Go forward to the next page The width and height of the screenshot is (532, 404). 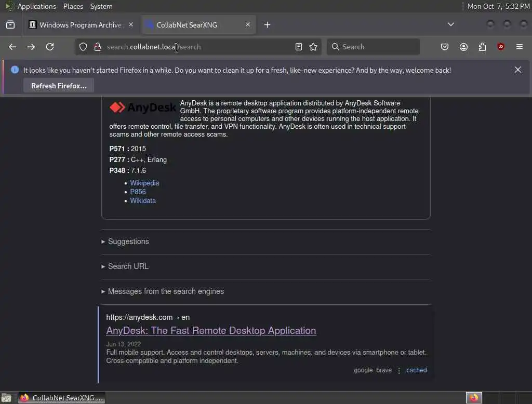click(31, 47)
